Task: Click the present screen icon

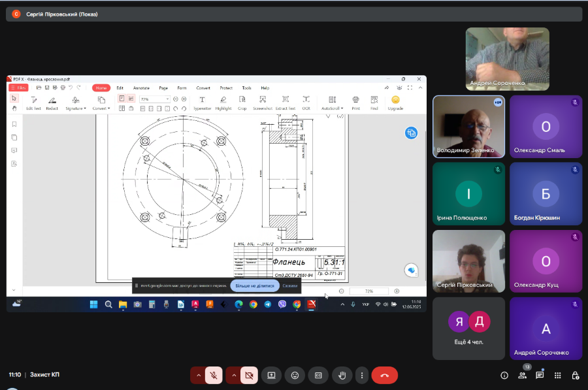Action: (271, 376)
